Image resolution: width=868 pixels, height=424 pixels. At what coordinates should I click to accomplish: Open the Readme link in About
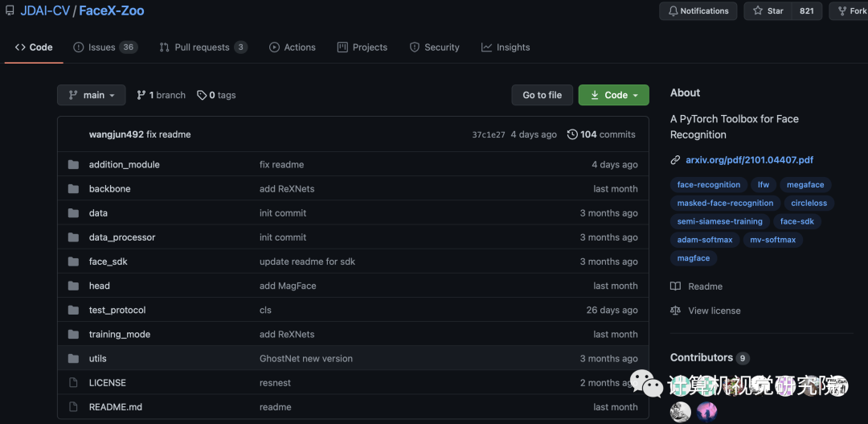pyautogui.click(x=696, y=286)
